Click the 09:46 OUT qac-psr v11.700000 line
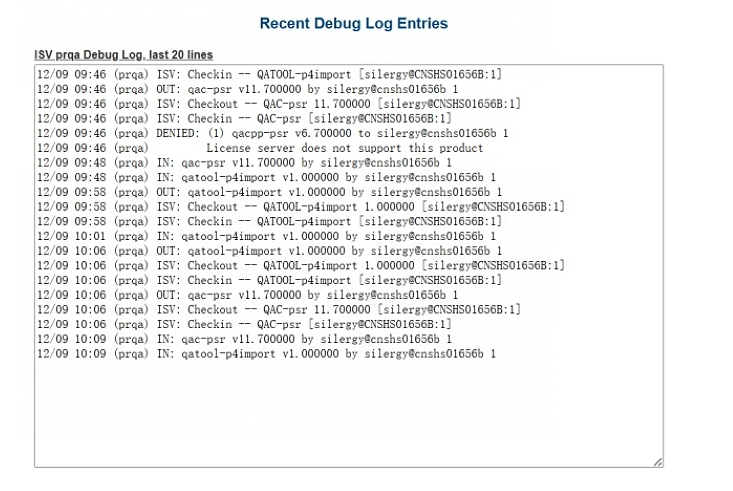The image size is (733, 491). tap(246, 88)
